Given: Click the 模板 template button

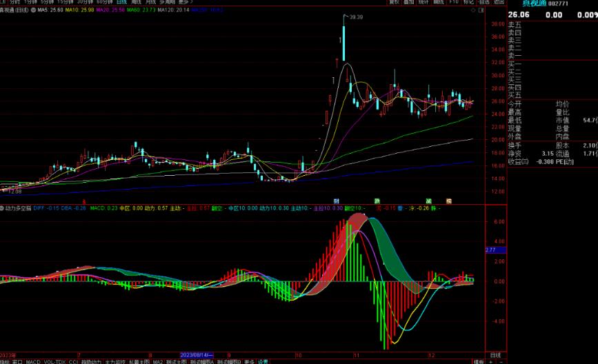Looking at the screenshot, I should 479,362.
